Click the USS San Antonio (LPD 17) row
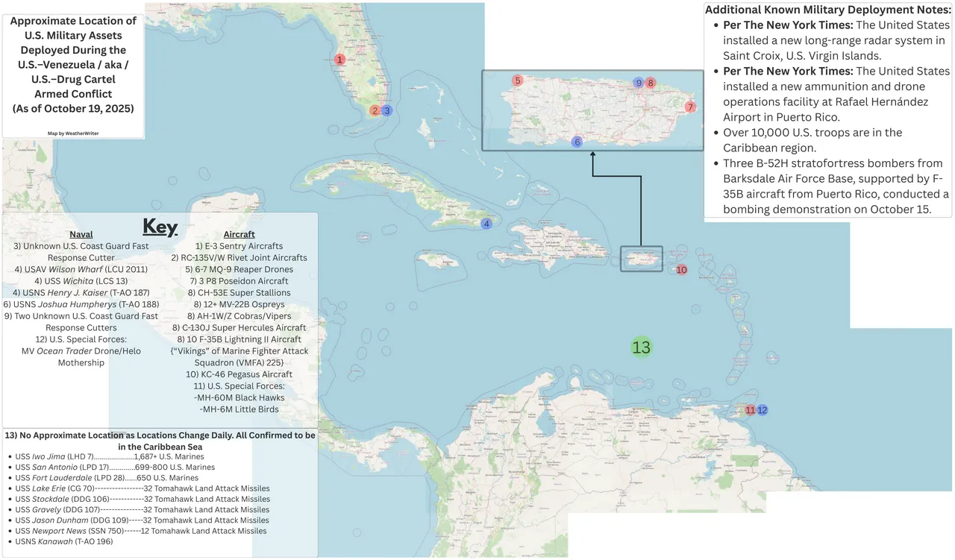Viewport: 955px width, 560px height. 110,467
